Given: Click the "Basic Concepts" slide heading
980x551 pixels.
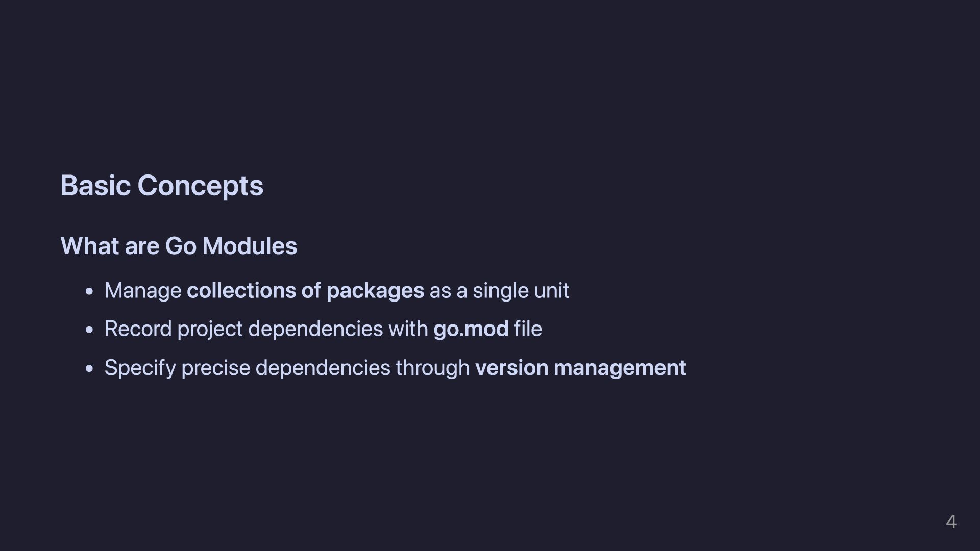Looking at the screenshot, I should (162, 185).
